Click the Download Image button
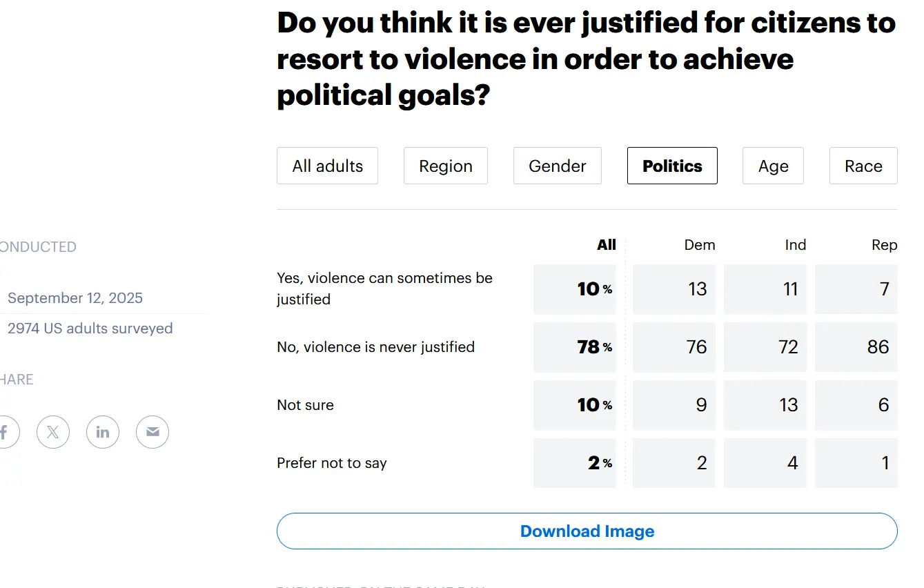Screen dimensions: 924x588 (x=587, y=531)
